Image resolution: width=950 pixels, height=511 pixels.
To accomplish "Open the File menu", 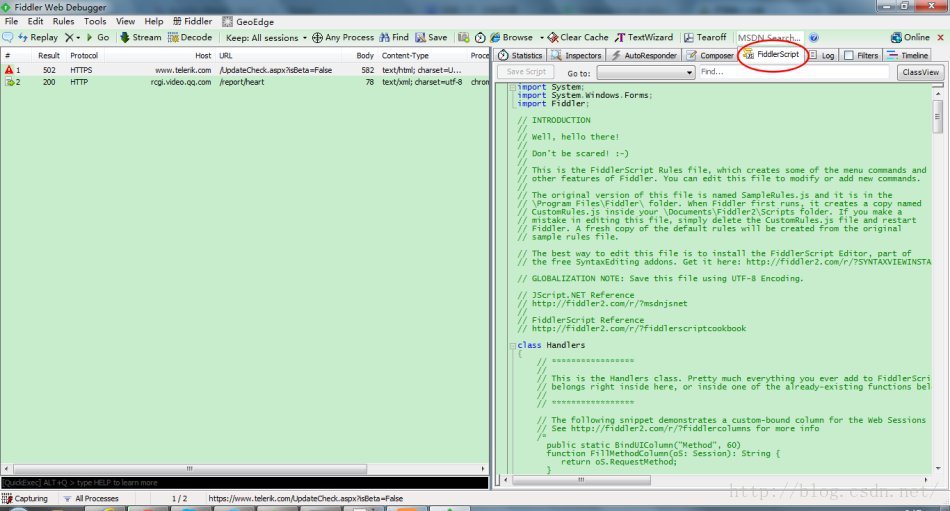I will [11, 21].
